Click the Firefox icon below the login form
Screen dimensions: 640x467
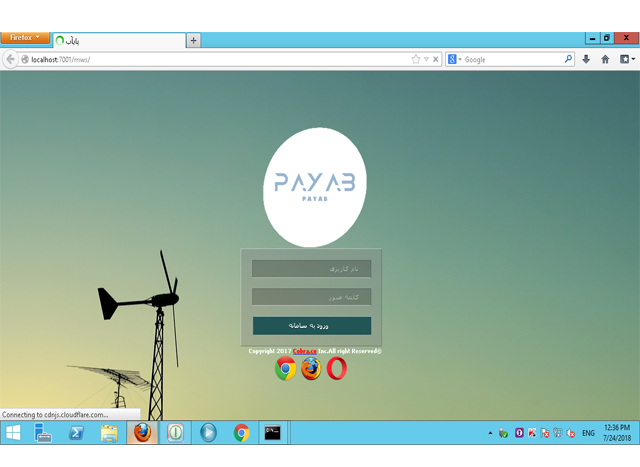(311, 369)
